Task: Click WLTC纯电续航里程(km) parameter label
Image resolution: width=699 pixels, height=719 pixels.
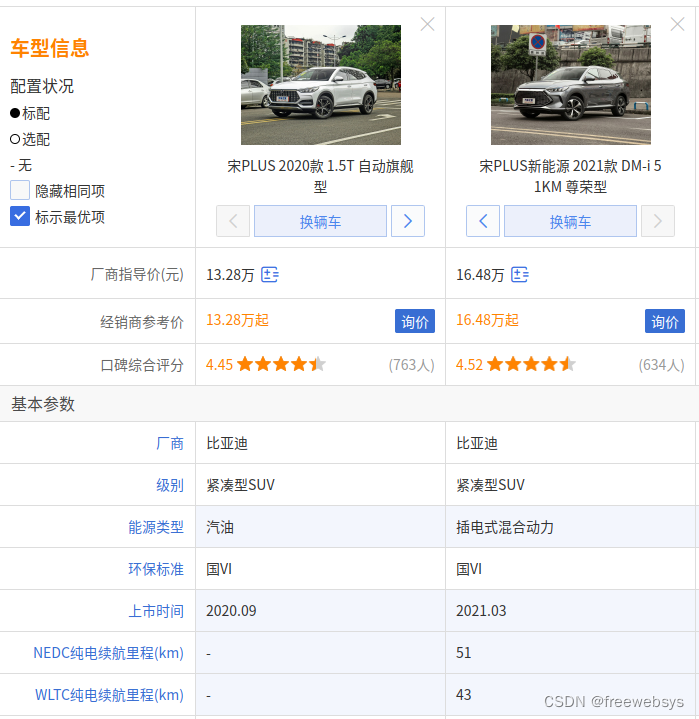Action: point(110,695)
